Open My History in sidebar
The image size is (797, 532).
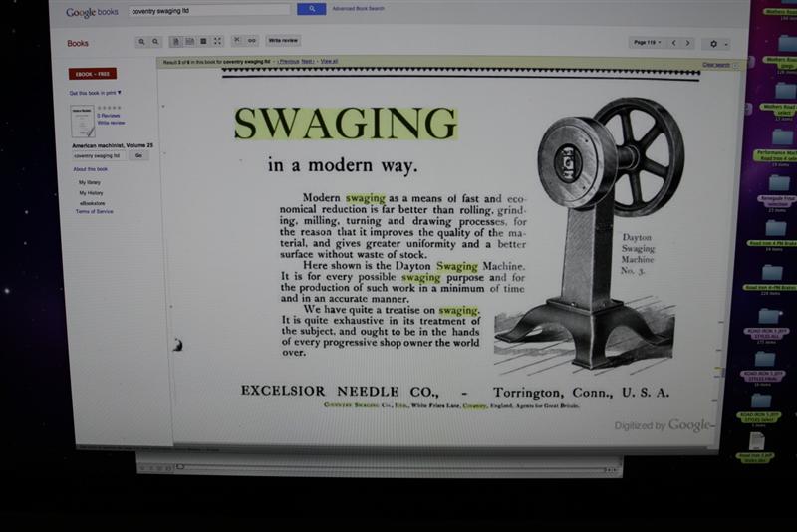(91, 193)
